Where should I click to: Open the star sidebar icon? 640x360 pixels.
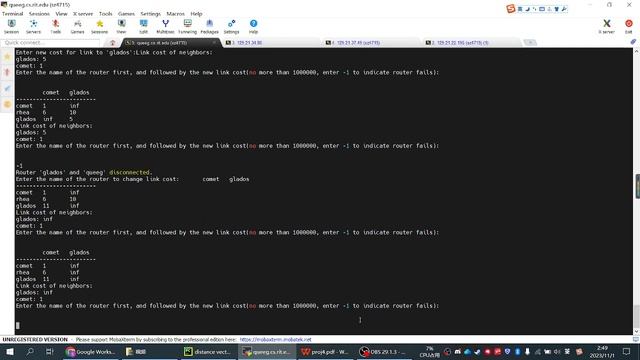tap(7, 57)
